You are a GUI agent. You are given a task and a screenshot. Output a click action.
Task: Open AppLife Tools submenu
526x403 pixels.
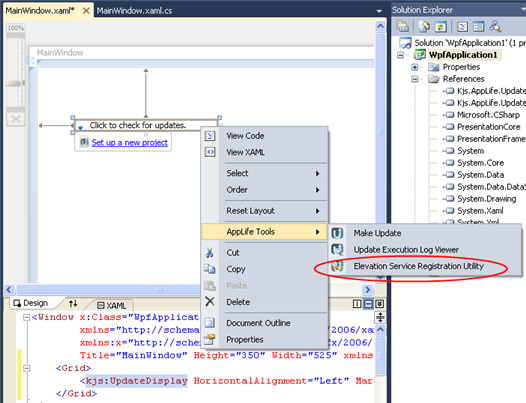264,232
